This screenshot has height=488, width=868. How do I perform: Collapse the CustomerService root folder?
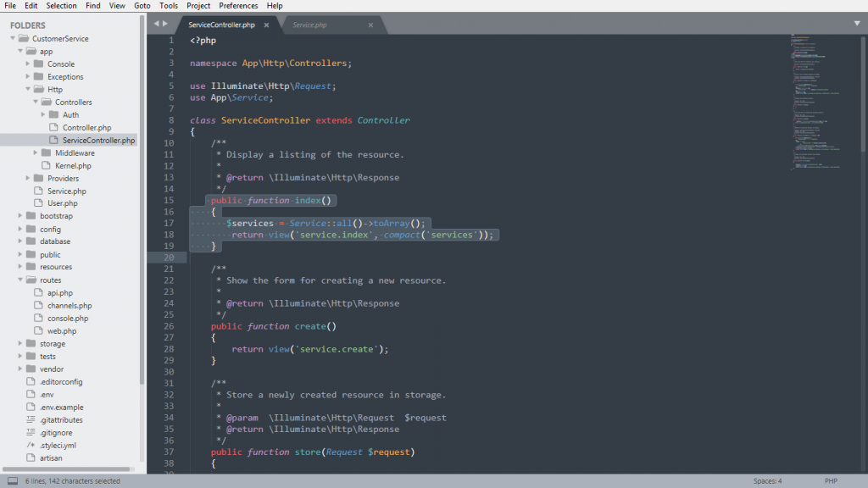click(x=13, y=39)
